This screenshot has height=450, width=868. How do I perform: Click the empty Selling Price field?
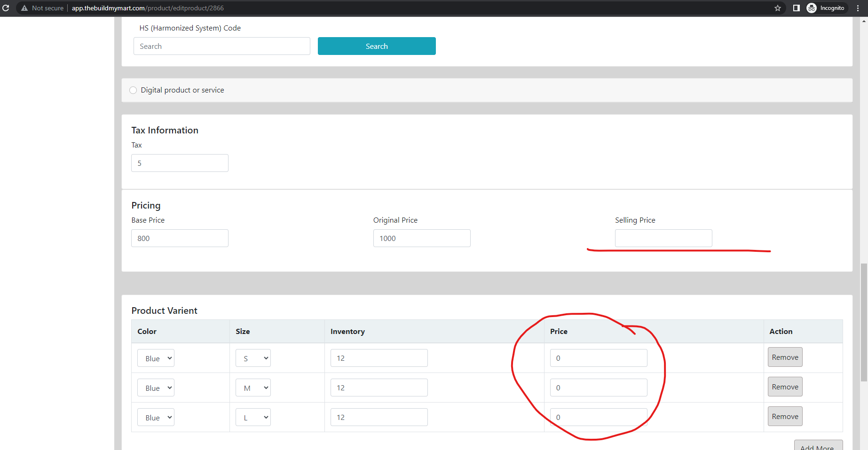[663, 238]
